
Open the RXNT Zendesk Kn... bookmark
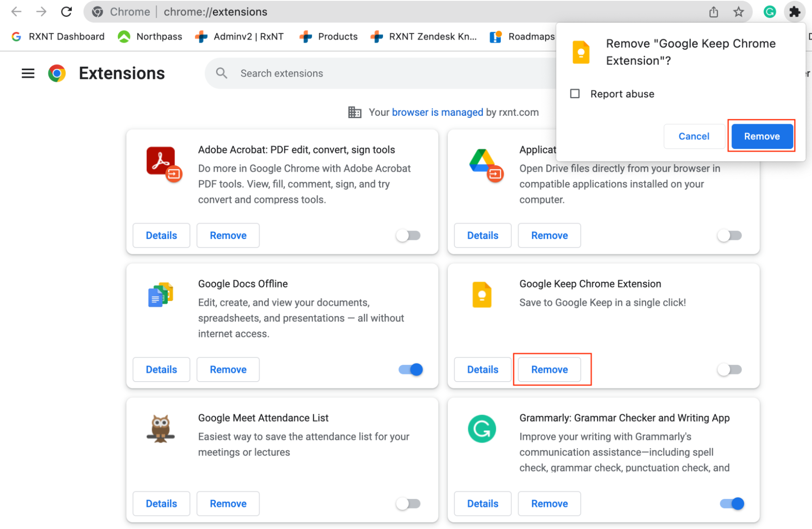pos(424,37)
